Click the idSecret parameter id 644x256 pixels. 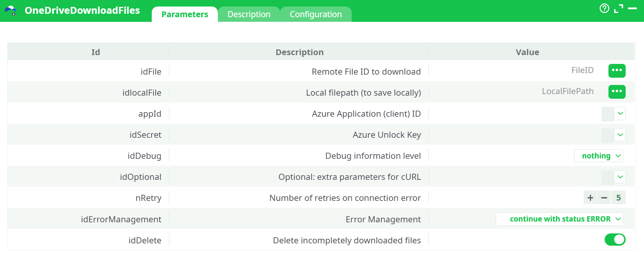coord(145,135)
